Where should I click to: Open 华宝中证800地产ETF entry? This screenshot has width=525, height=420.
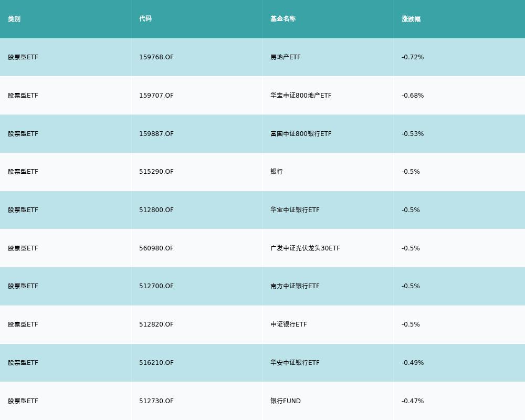click(x=301, y=96)
